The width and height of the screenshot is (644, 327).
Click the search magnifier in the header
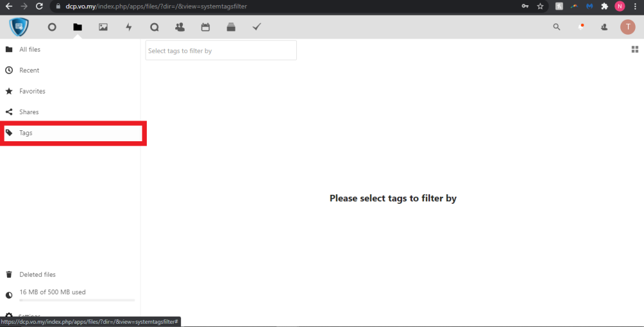[x=557, y=27]
